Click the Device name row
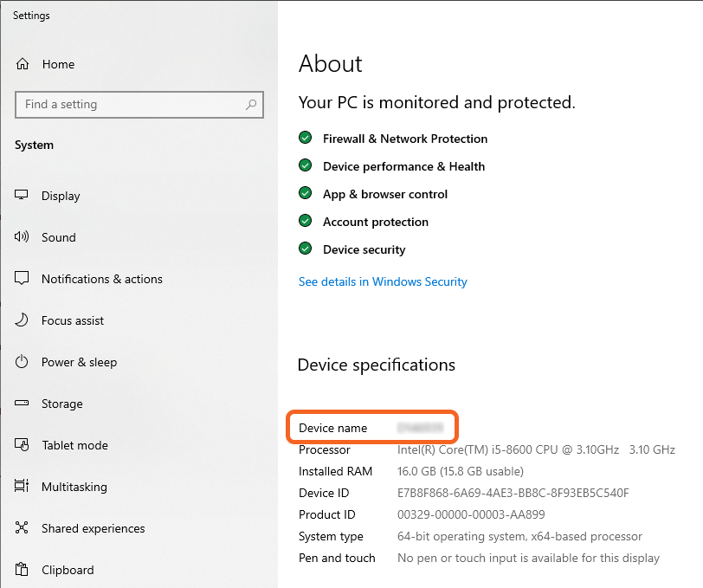Screen dimensions: 703x588 (371, 428)
